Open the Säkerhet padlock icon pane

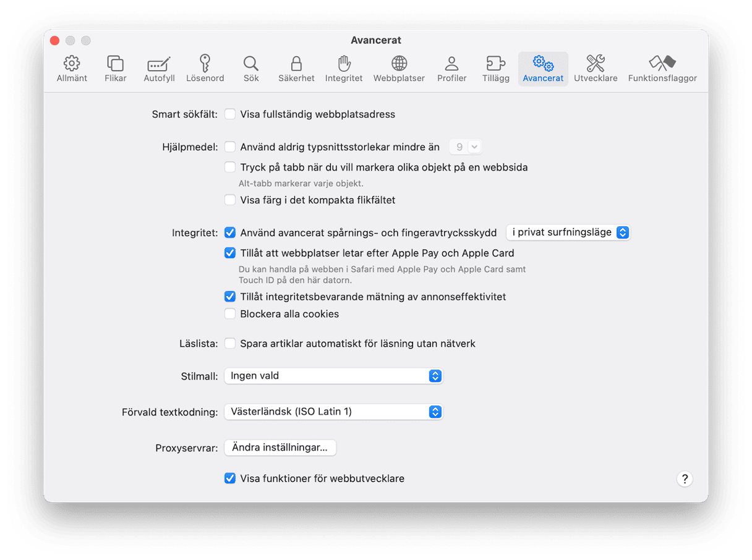(296, 69)
